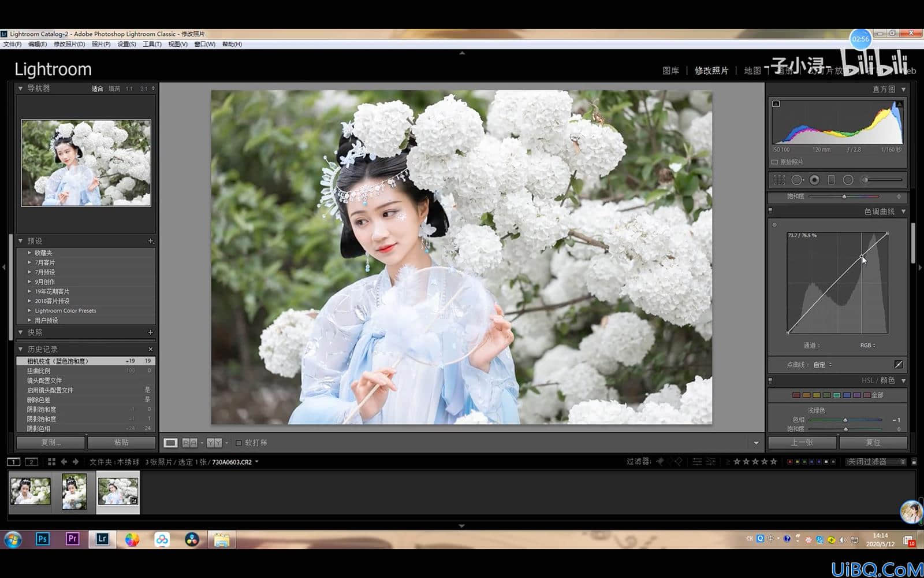Open the RGB channel dropdown
The height and width of the screenshot is (578, 924).
(x=868, y=346)
